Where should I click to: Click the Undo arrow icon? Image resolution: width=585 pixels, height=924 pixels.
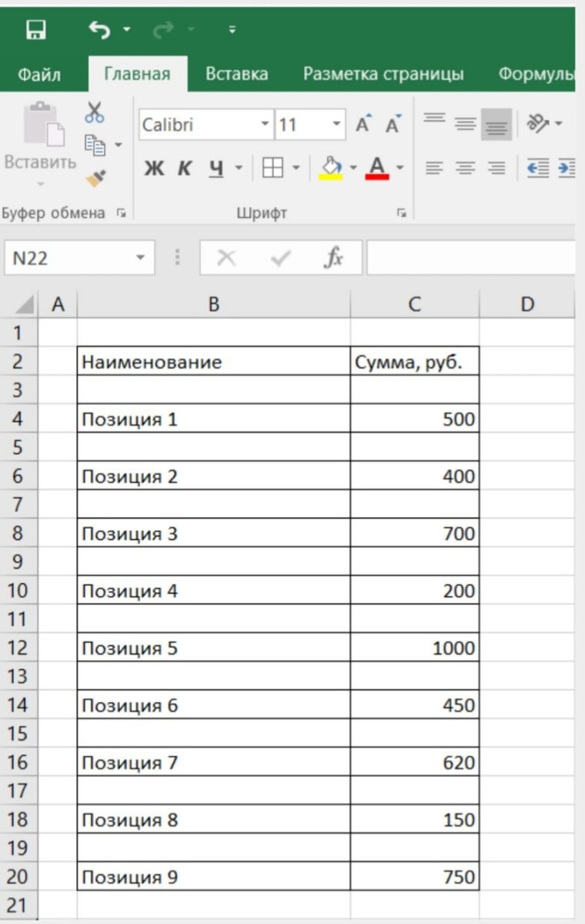pyautogui.click(x=99, y=30)
